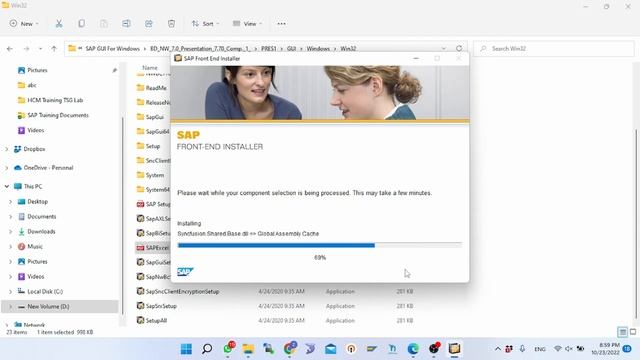Expand the Downloads tree node
The image size is (640, 360).
(x=11, y=231)
